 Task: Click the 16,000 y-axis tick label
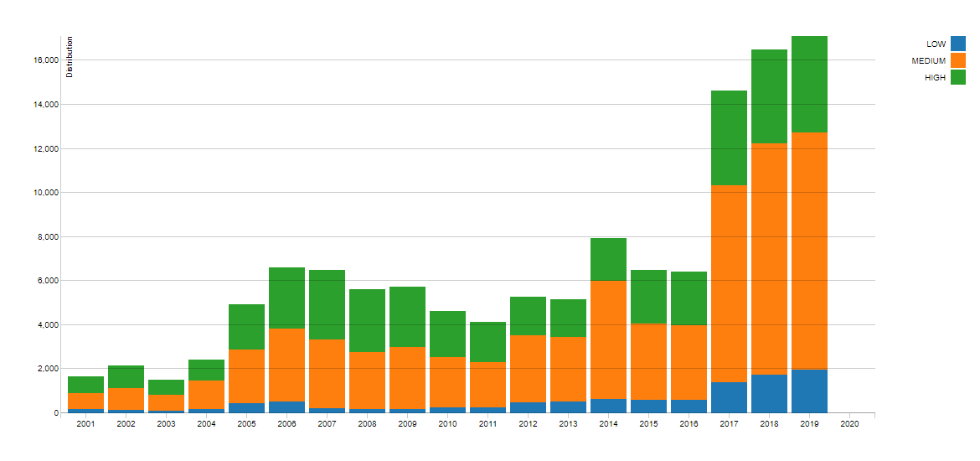point(44,60)
